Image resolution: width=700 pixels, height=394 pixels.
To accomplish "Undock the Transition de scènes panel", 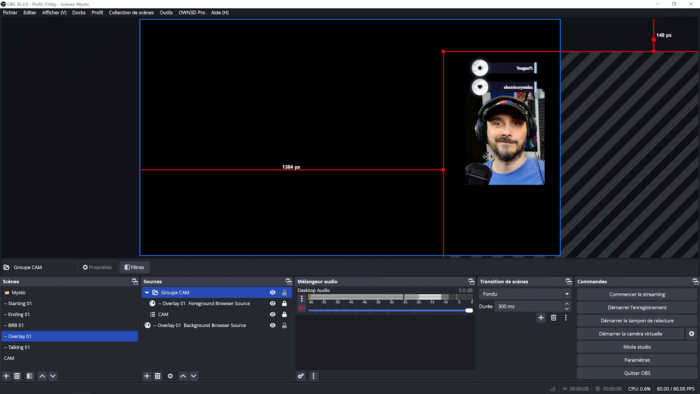I will tap(568, 282).
